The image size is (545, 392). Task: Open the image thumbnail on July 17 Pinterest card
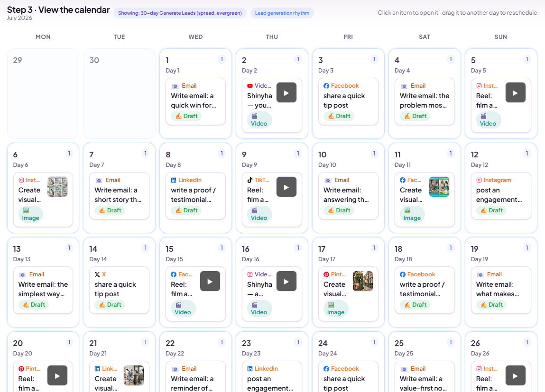point(363,281)
